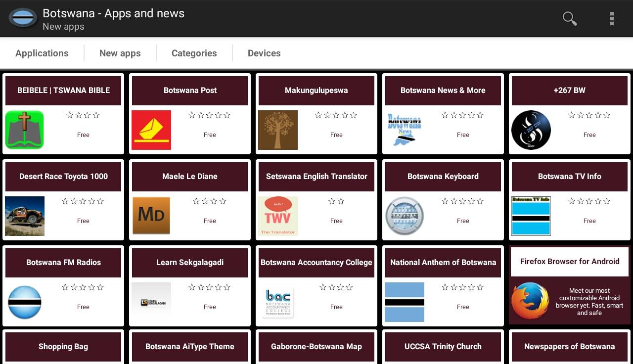Open the three-dot overflow menu
This screenshot has width=633, height=364.
tap(612, 19)
